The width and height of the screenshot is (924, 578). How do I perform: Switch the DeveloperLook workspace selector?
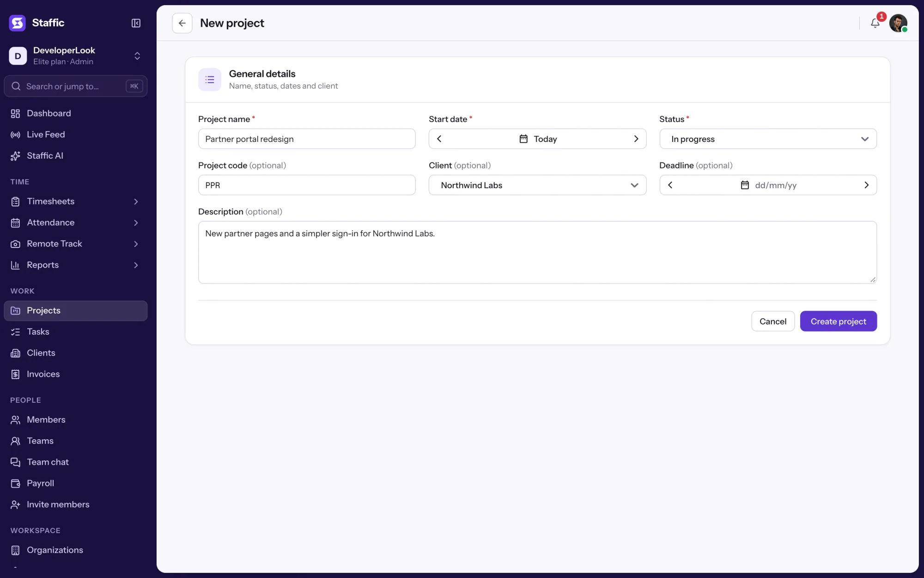click(x=76, y=56)
